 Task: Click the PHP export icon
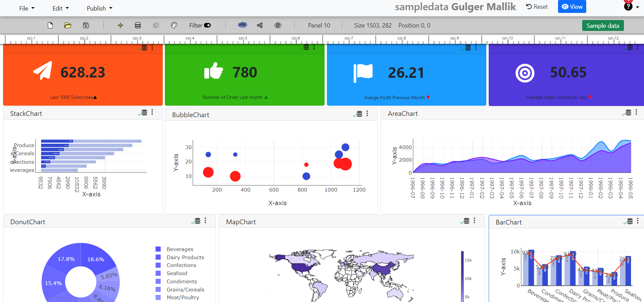[x=242, y=25]
